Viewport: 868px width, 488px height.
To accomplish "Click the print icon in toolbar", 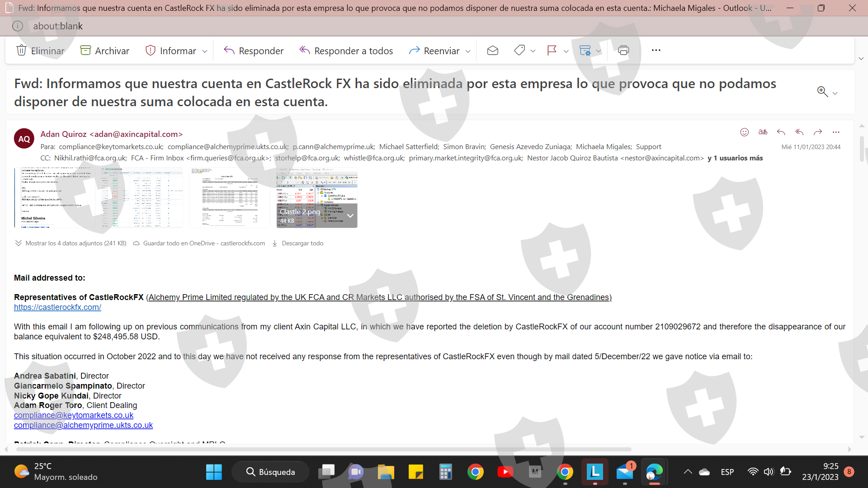I will click(x=623, y=51).
